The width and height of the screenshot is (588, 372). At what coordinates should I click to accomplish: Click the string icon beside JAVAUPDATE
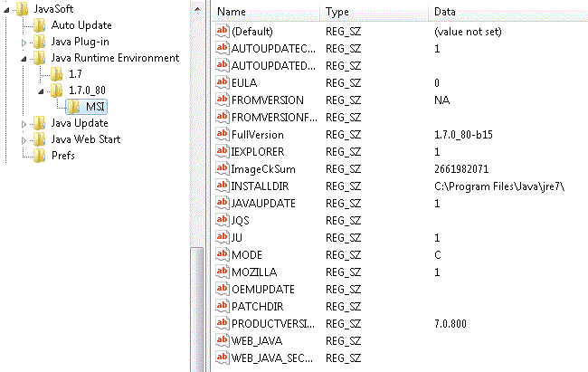click(x=222, y=203)
